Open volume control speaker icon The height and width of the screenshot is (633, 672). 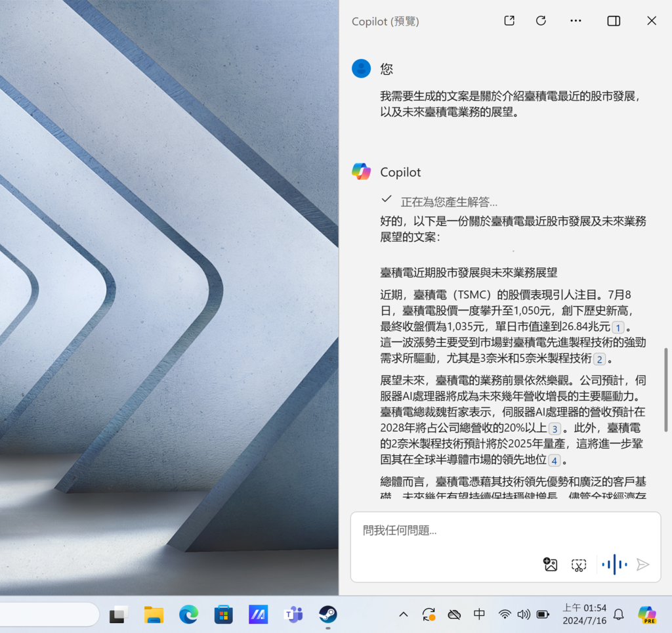coord(524,615)
